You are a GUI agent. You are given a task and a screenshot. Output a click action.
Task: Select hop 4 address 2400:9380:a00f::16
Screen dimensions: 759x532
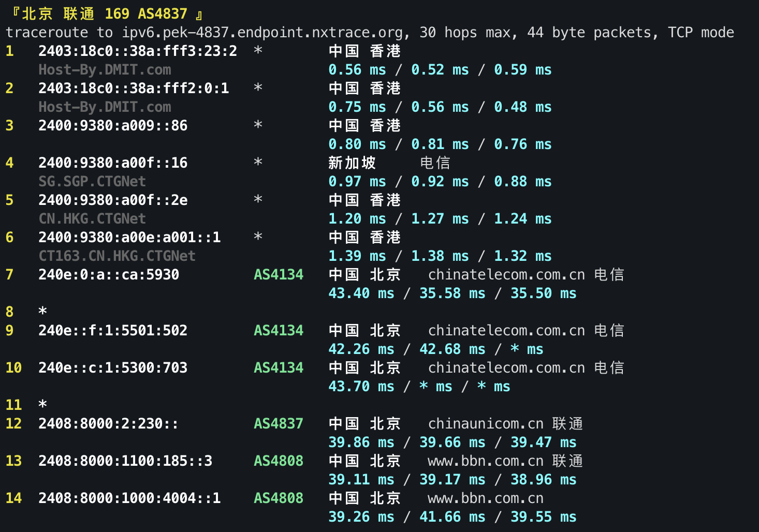(x=113, y=163)
